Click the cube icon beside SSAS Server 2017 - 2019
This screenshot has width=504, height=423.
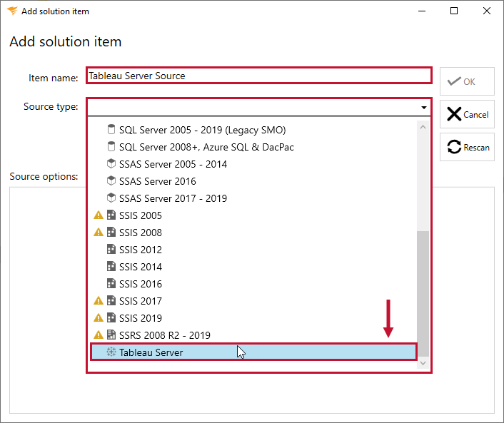(111, 198)
